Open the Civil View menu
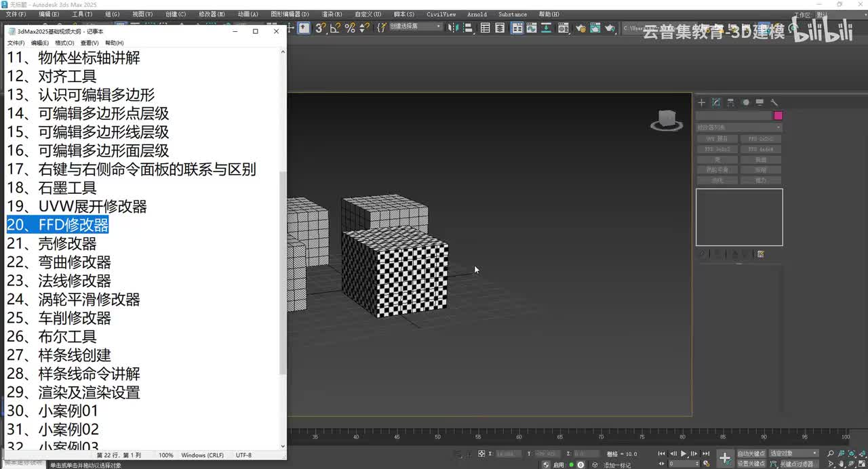The height and width of the screenshot is (469, 868). coord(441,14)
